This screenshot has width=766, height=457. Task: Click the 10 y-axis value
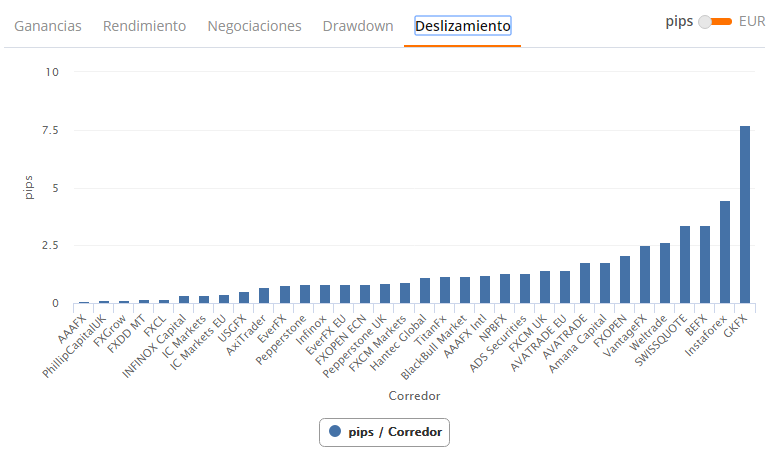pyautogui.click(x=52, y=72)
